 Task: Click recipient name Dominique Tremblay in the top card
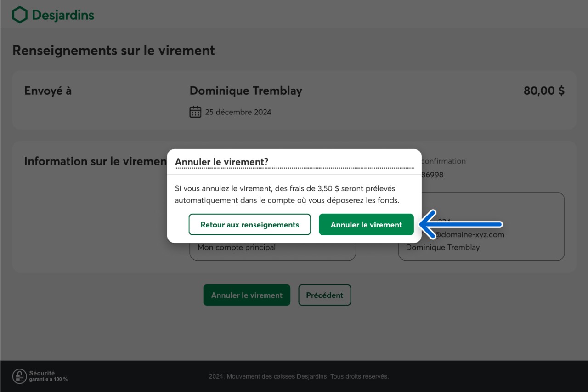click(x=246, y=91)
